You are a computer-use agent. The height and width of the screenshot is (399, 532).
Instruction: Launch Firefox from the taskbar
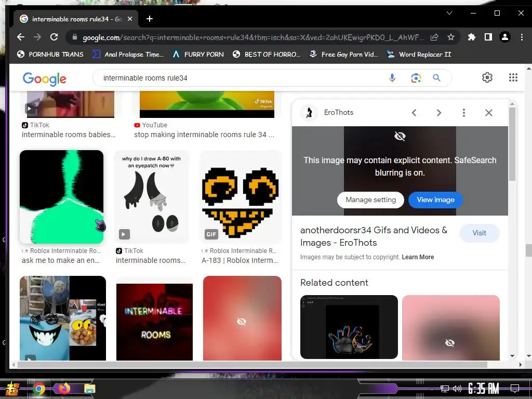click(x=64, y=388)
